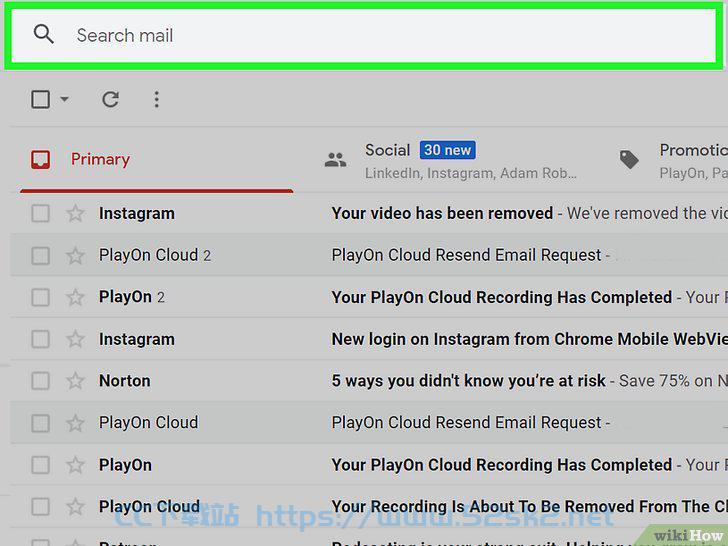Click the refresh inbox icon
Screen dimensions: 728x546
point(110,99)
